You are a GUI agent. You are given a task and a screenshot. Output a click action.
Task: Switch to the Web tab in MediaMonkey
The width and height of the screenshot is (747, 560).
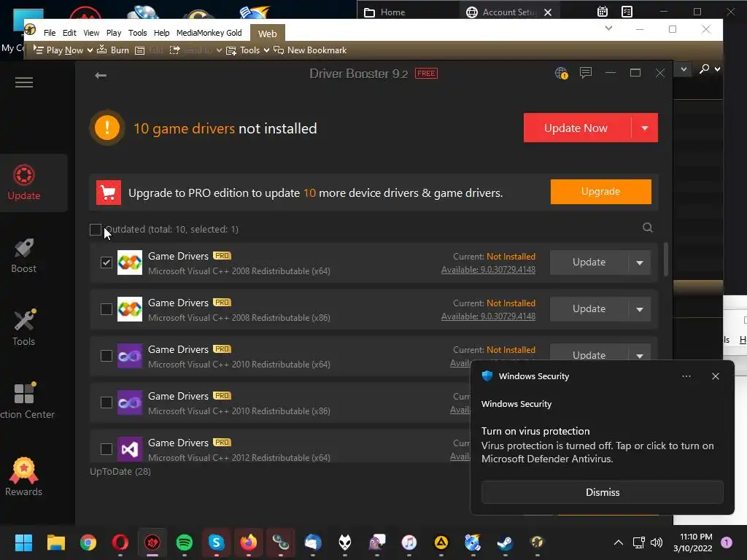point(267,34)
